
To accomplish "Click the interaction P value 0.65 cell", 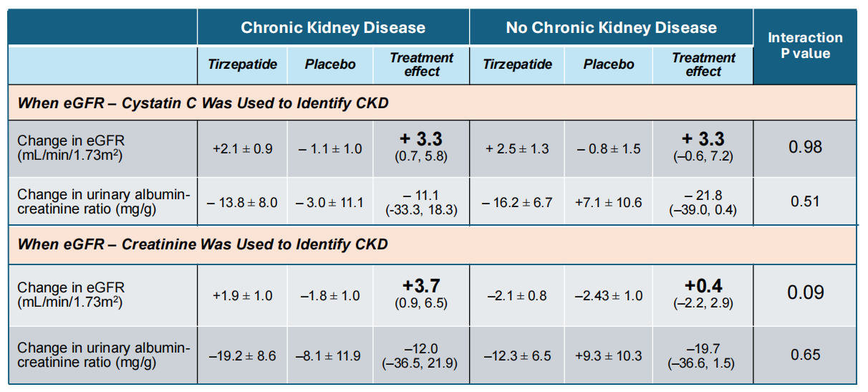I will click(x=805, y=355).
